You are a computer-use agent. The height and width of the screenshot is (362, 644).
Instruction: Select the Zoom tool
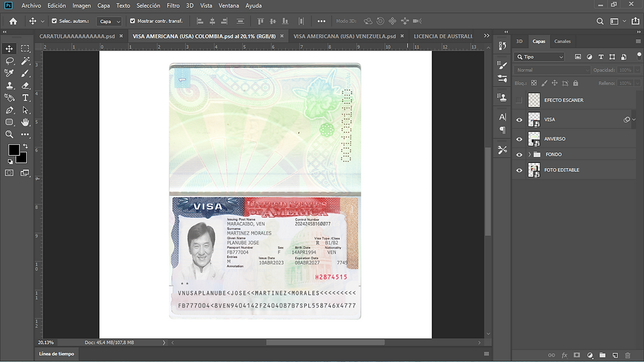(x=9, y=134)
